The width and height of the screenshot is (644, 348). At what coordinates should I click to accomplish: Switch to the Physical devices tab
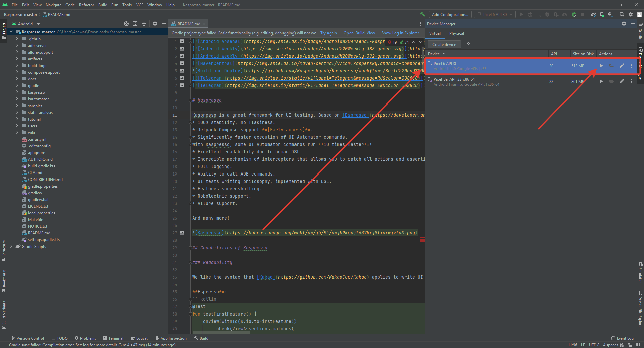tap(457, 33)
